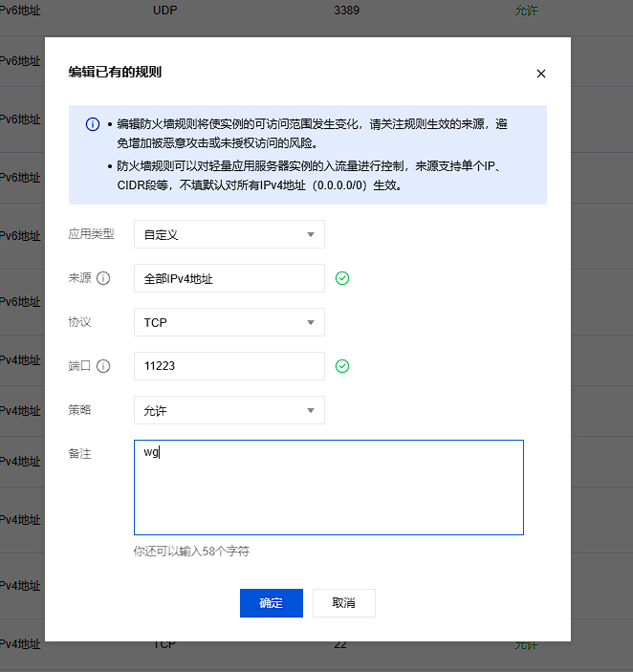Screen dimensions: 633x672
Task: Click the green checkmark beside source field
Action: [x=342, y=278]
